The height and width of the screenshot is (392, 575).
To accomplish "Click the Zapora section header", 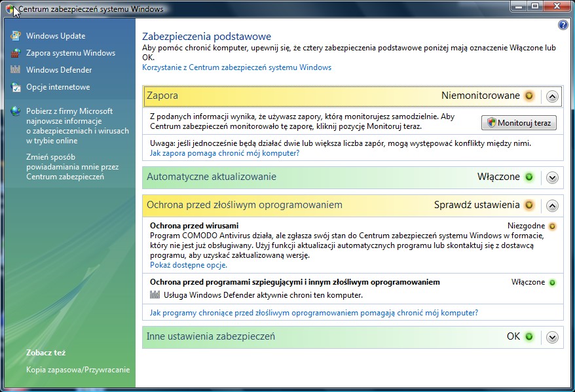I will coord(353,96).
